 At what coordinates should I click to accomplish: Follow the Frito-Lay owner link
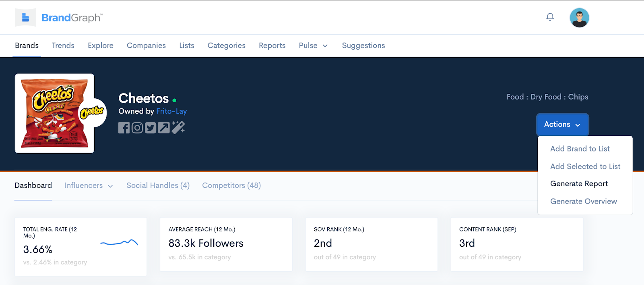click(x=171, y=111)
